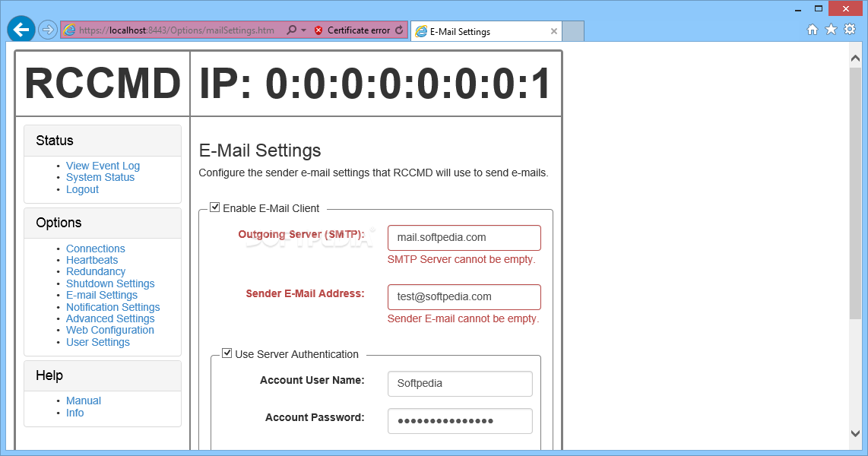Minimize the browser window

[798, 9]
